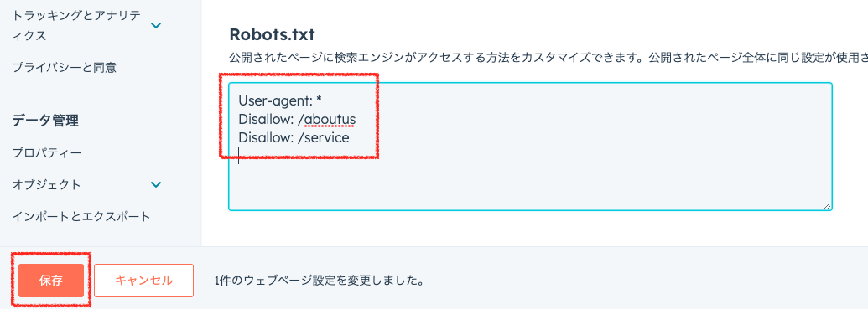
Task: Open the オブジェクト sidebar item
Action: [46, 184]
